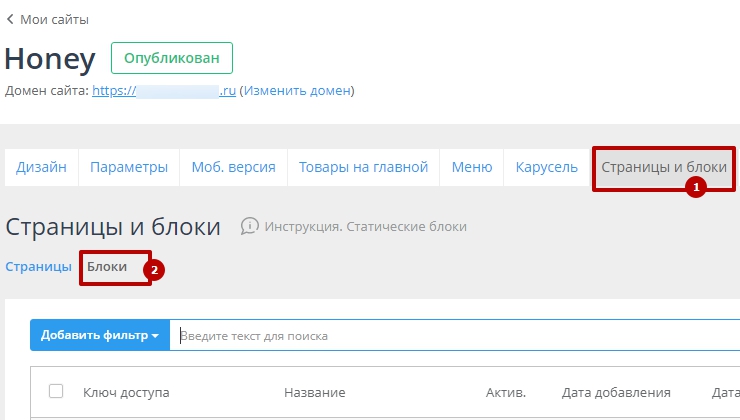This screenshot has height=420, width=740.
Task: Switch to the Блоки sub-tab
Action: pos(107,267)
